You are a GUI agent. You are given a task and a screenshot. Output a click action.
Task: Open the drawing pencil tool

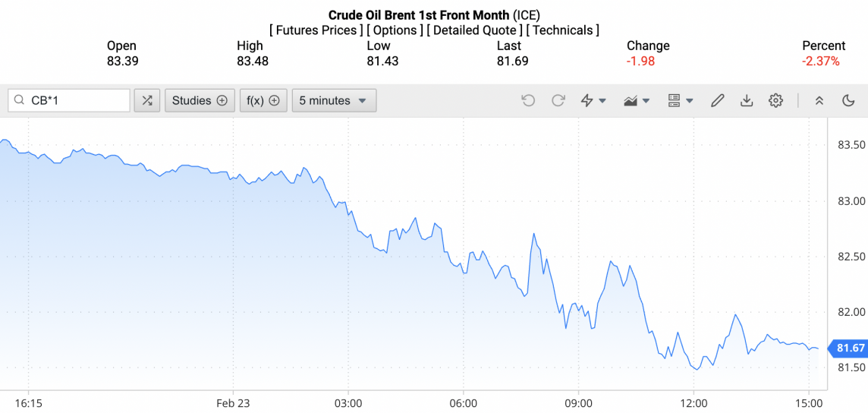coord(717,100)
